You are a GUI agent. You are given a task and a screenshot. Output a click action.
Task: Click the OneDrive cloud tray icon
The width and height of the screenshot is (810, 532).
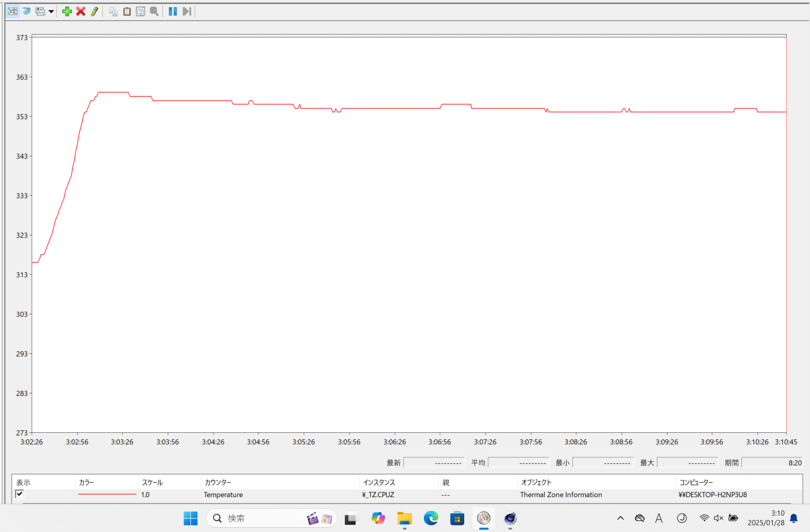(639, 518)
